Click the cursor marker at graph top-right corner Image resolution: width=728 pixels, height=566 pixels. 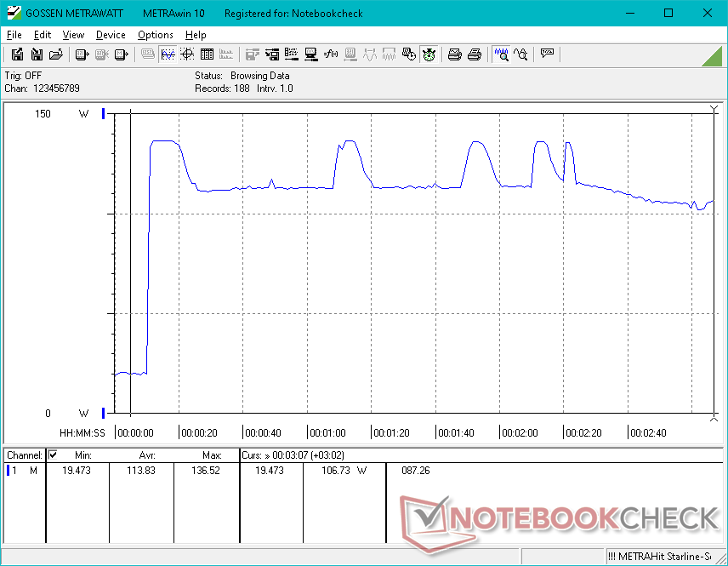pyautogui.click(x=714, y=108)
